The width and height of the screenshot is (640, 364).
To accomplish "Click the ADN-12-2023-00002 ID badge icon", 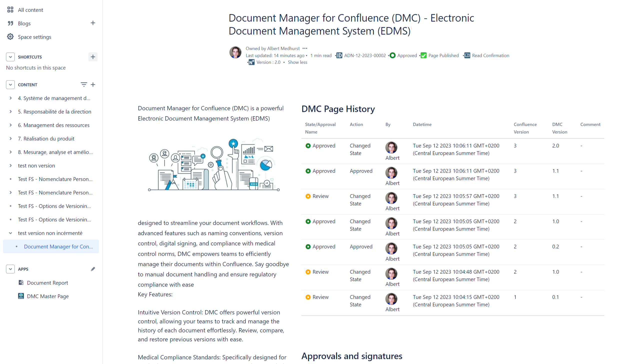I will click(339, 55).
